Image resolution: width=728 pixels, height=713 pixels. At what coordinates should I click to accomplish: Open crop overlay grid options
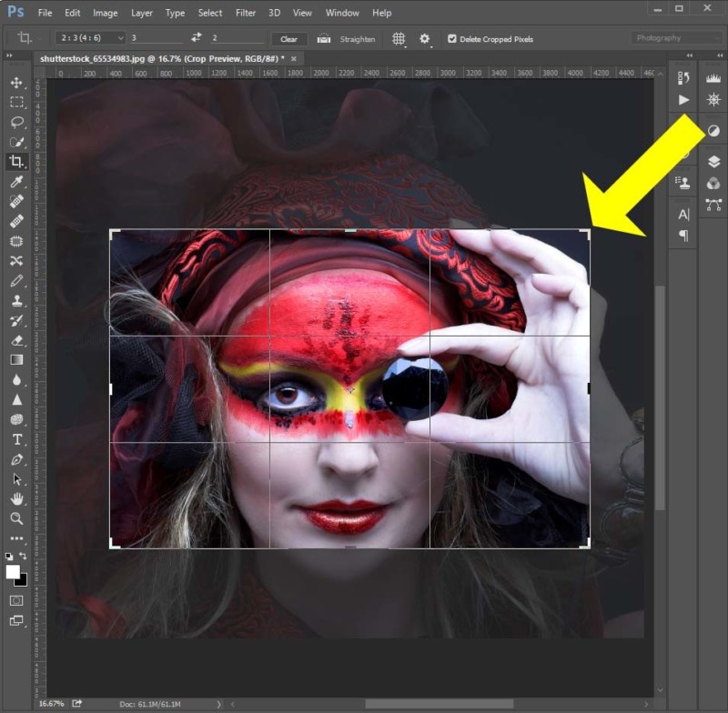click(398, 39)
